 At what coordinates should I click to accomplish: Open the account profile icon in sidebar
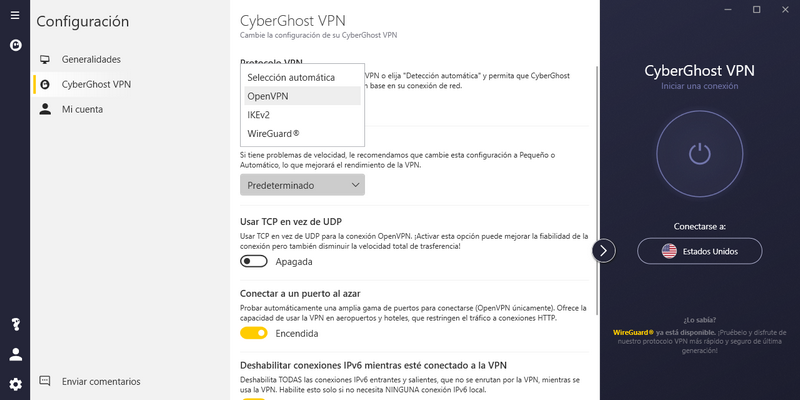point(15,355)
